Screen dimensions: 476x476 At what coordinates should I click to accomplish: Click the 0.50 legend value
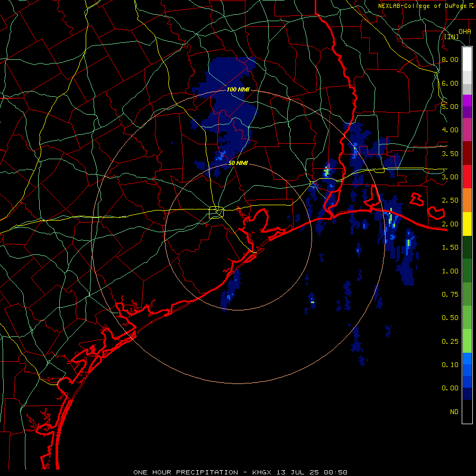click(x=450, y=318)
